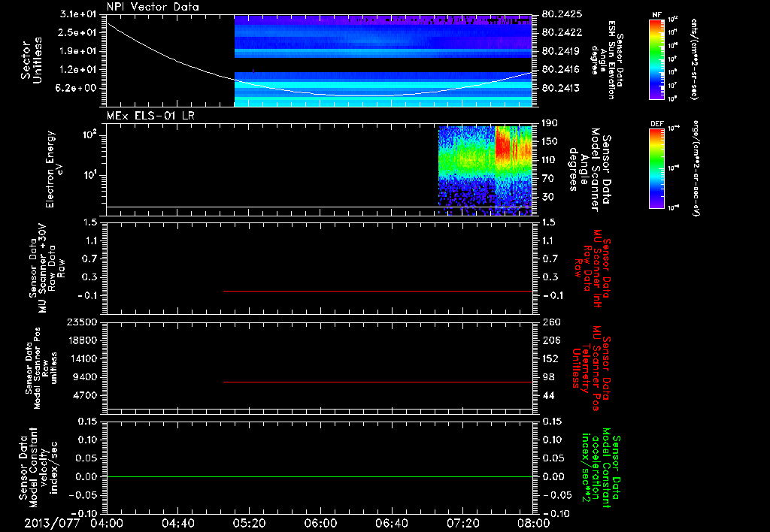
Task: Click the '08:00' time tick label
Action: click(534, 523)
